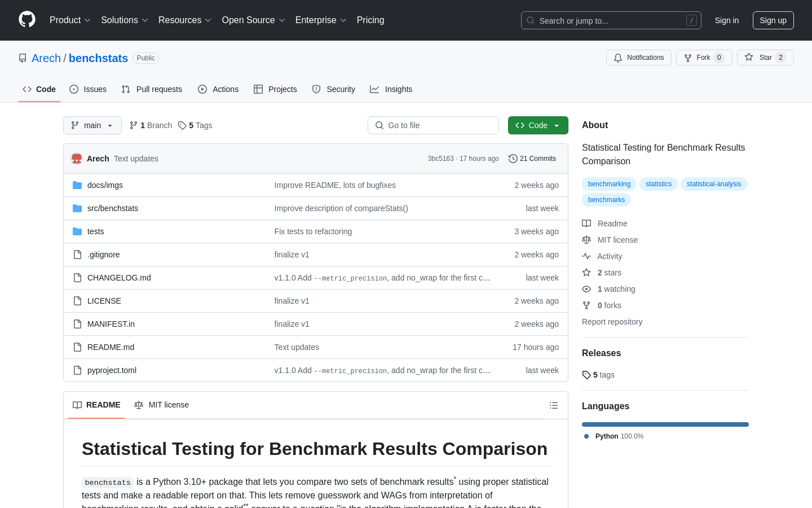Switch to the Actions tab
812x508 pixels.
[218, 89]
